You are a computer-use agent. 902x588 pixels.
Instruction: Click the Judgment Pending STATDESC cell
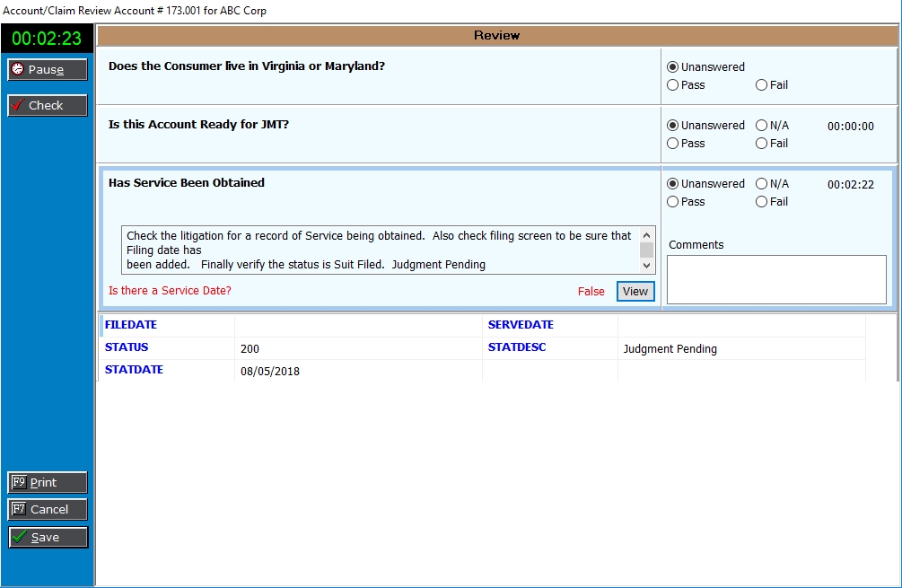click(740, 349)
